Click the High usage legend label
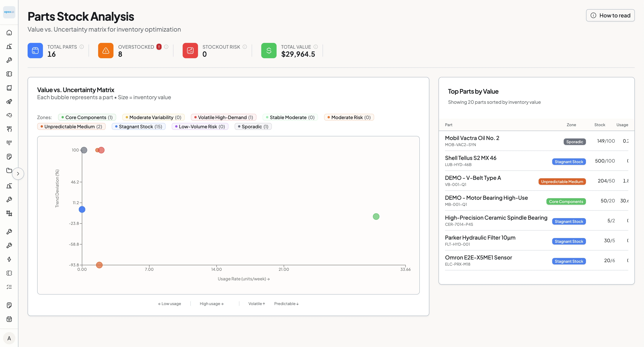The image size is (644, 347). point(211,304)
